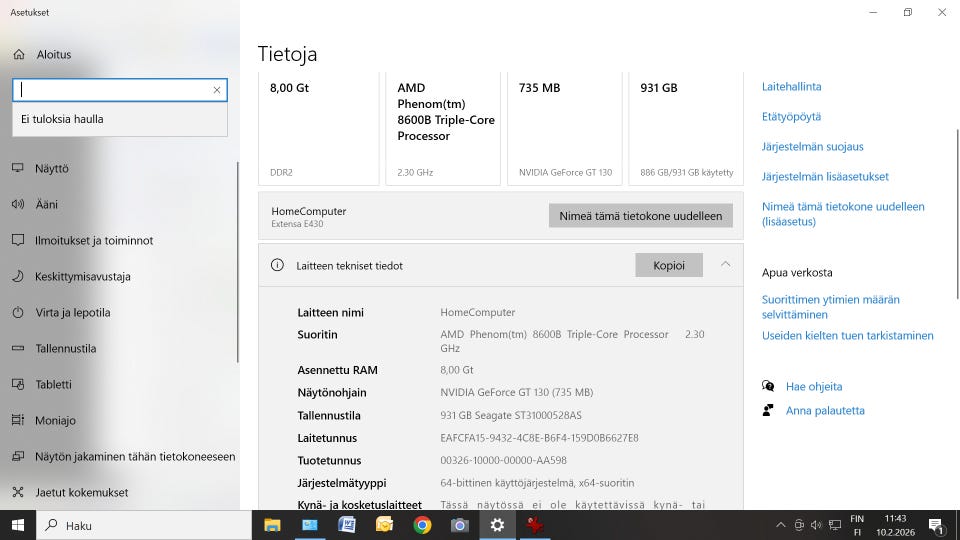Screen dimensions: 960x540
Task: Click the taskbar Haku search box
Action: [x=144, y=525]
